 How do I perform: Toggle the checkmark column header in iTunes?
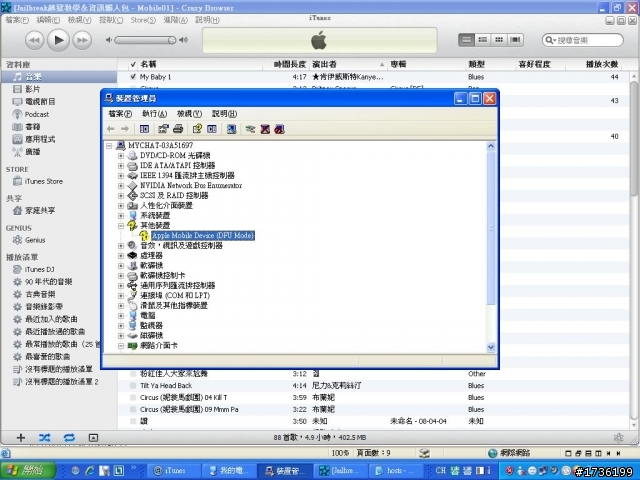click(133, 64)
